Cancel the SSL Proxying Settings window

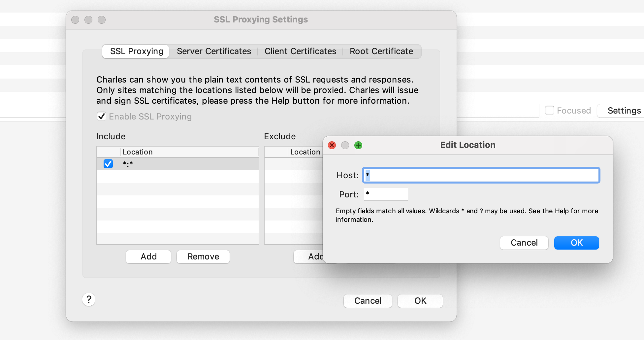[x=368, y=301]
